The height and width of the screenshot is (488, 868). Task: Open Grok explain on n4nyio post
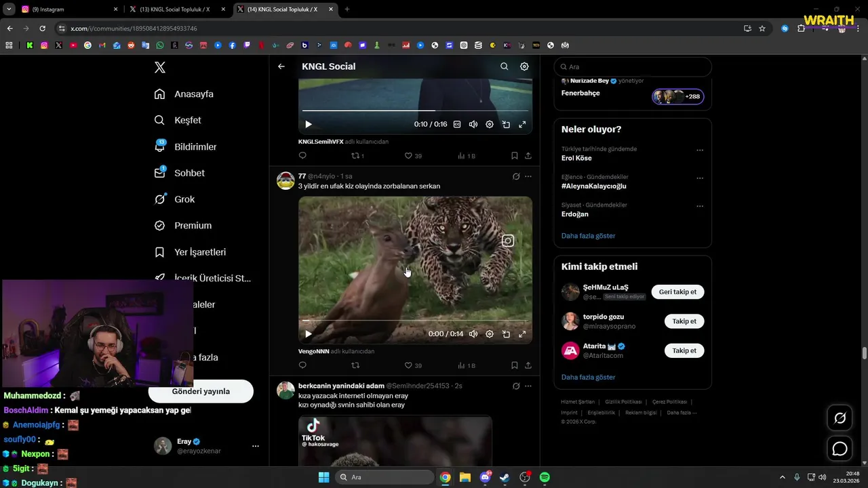516,176
